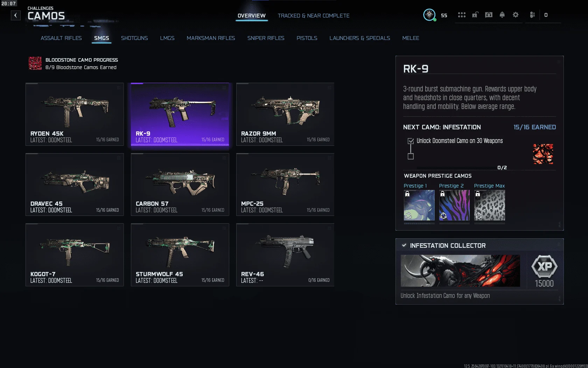Open the Melee category
588x368 pixels.
(x=411, y=38)
